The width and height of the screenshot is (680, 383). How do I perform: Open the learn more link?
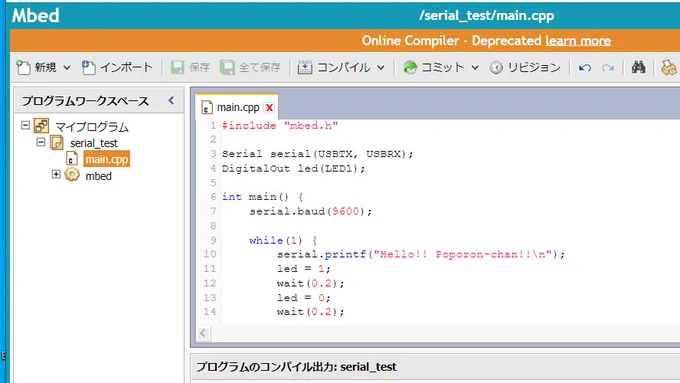tap(578, 41)
